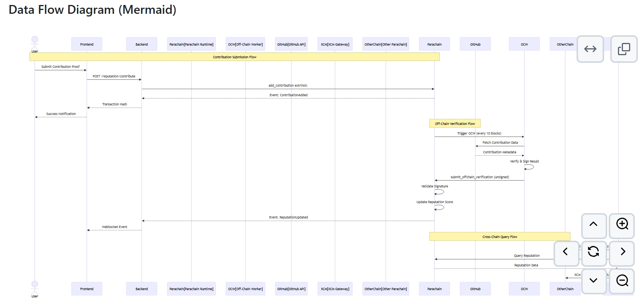Click the top OCW participant box

(x=524, y=44)
